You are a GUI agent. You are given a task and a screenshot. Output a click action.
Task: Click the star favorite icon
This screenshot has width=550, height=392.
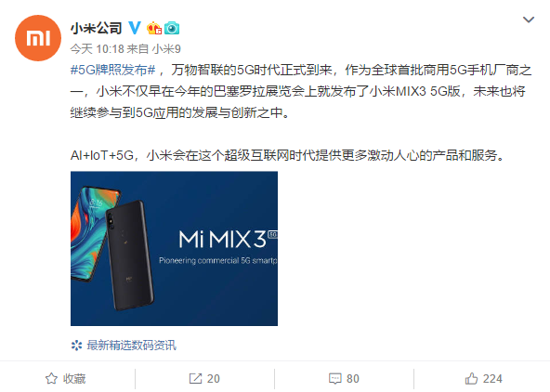(51, 378)
